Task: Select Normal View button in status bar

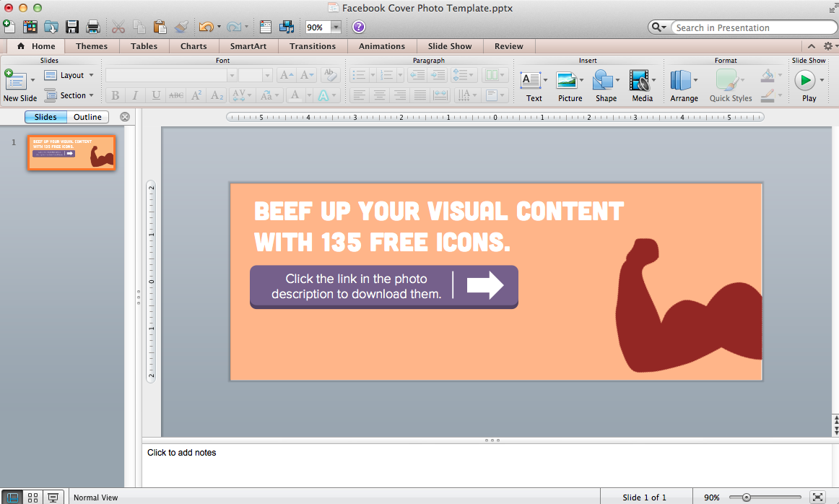Action: point(12,498)
